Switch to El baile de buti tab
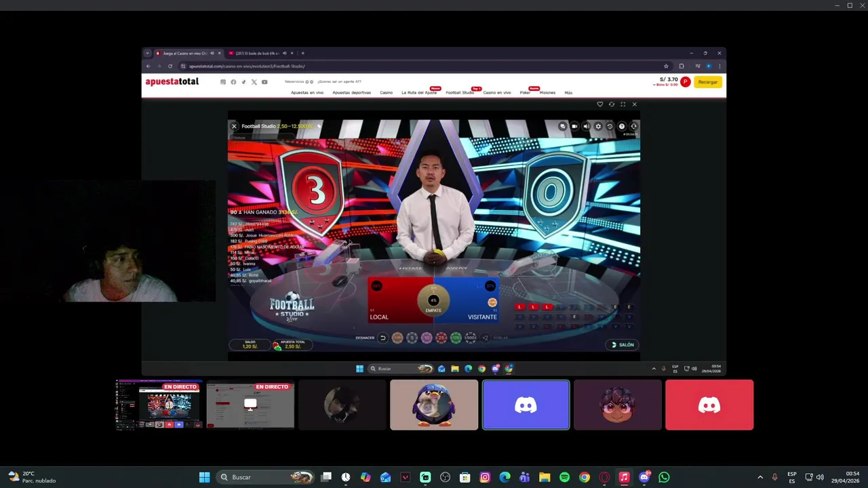 261,53
